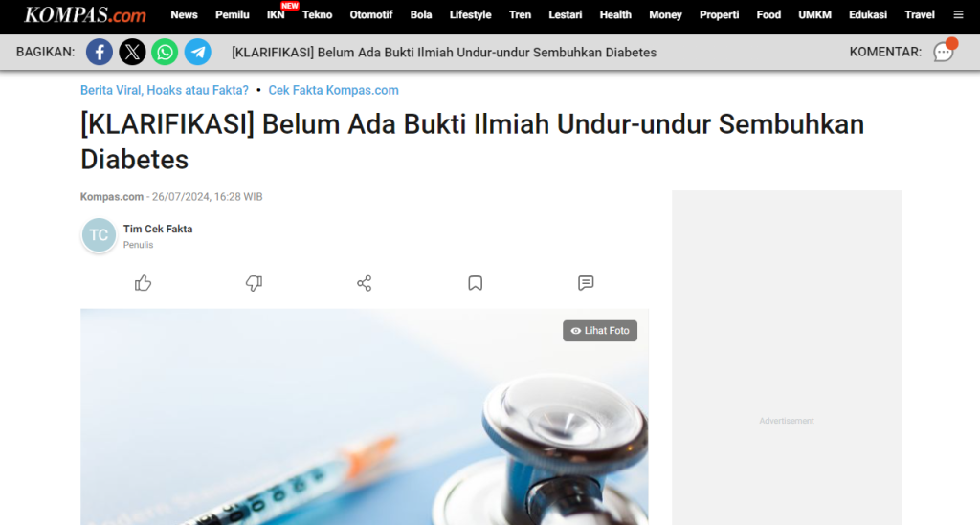
Task: Share article via Telegram icon
Action: pyautogui.click(x=197, y=52)
